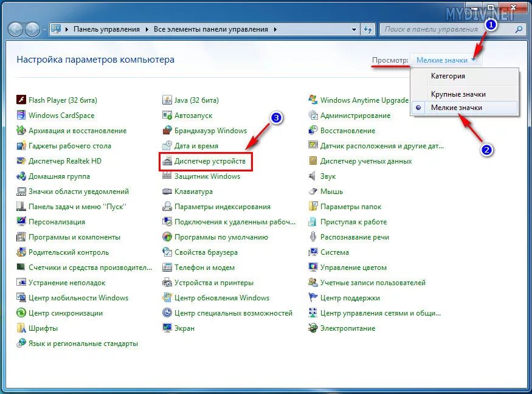Viewport: 532px width, 394px height.
Task: Choose Крупные значки in the view menu
Action: [x=458, y=94]
